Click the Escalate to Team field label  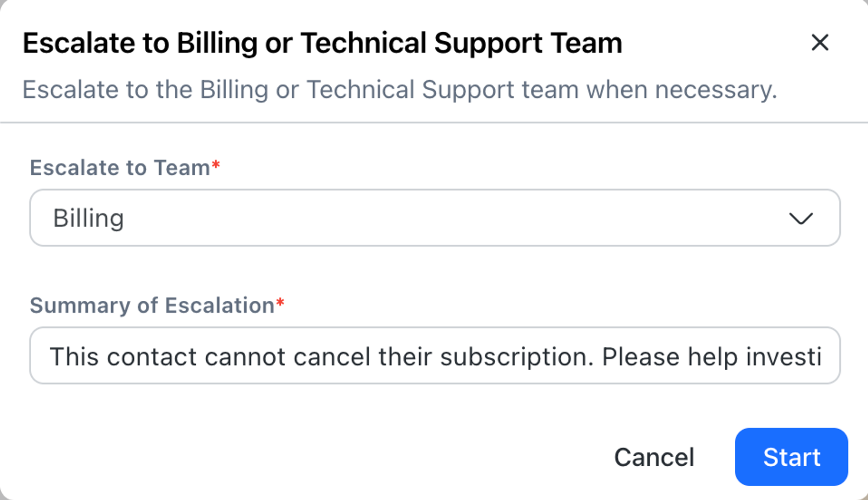coord(120,168)
